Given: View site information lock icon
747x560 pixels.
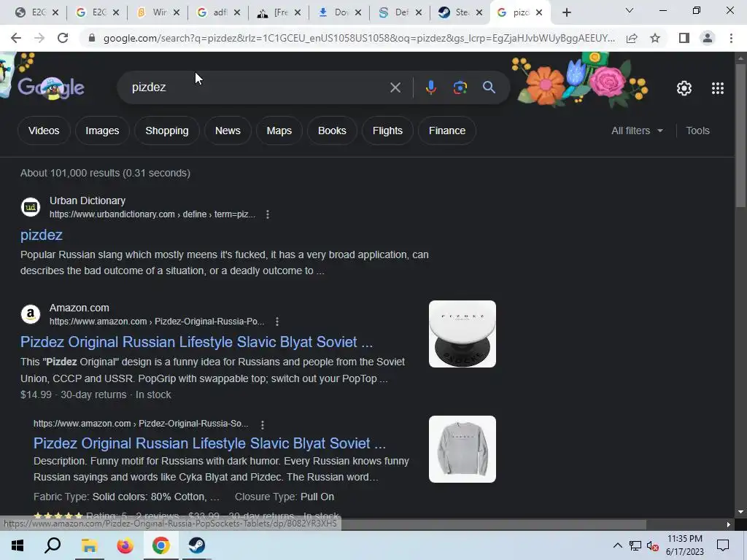Looking at the screenshot, I should (92, 38).
